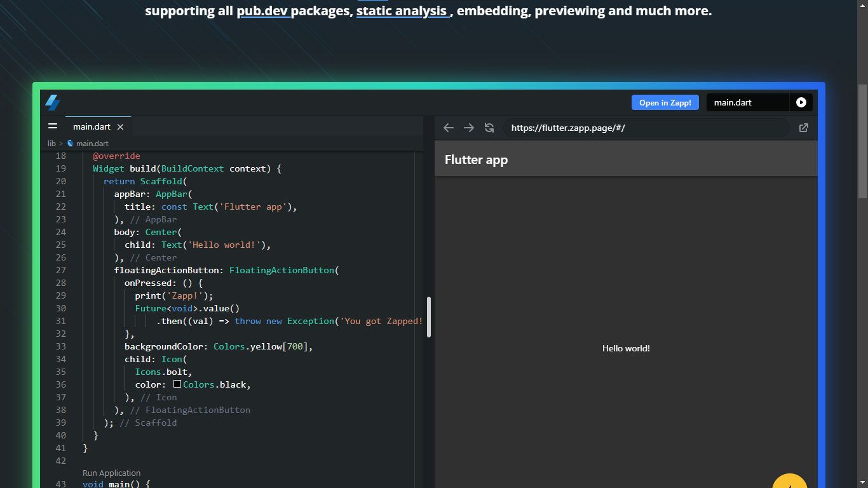Follow the static analysis link

[x=403, y=11]
